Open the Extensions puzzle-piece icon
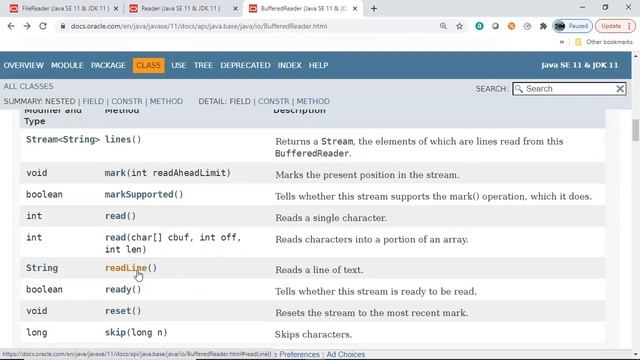 pos(543,26)
